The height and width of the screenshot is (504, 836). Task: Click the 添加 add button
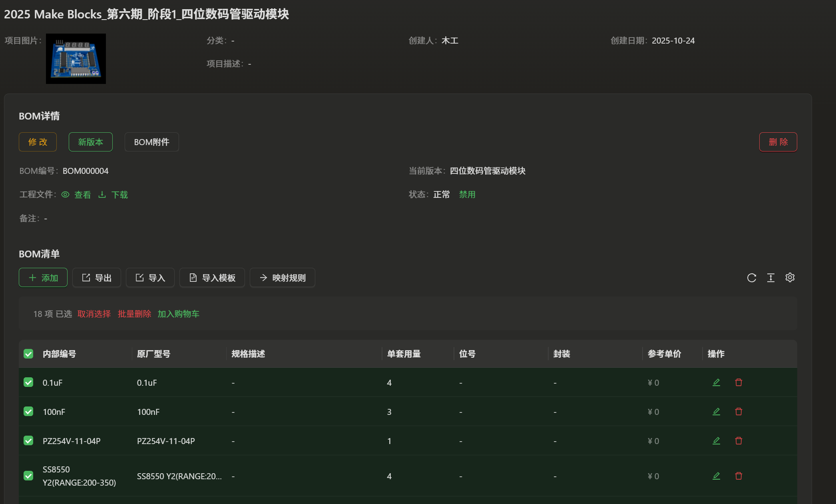(43, 278)
